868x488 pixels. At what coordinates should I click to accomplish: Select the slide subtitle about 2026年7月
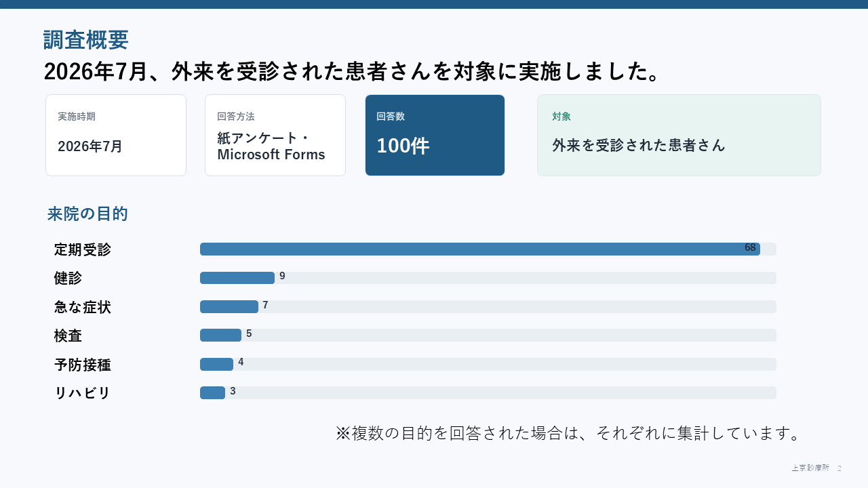353,72
